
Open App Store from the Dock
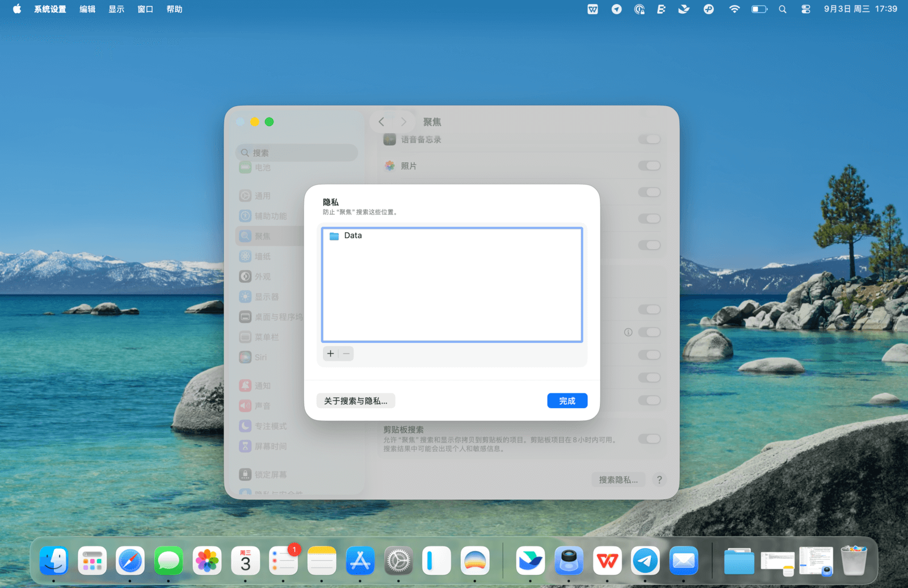pos(360,561)
